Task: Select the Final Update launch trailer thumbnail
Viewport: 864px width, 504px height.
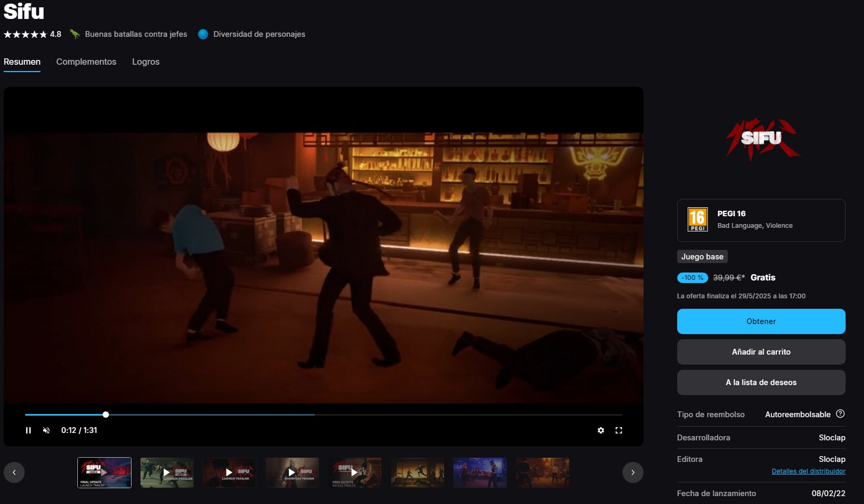Action: coord(104,472)
